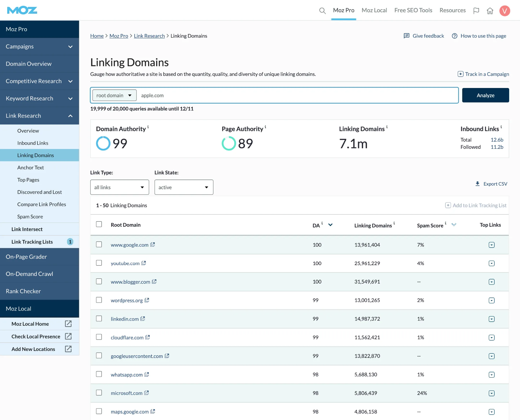Open the Link Research breadcrumb link
520x420 pixels.
pyautogui.click(x=149, y=36)
